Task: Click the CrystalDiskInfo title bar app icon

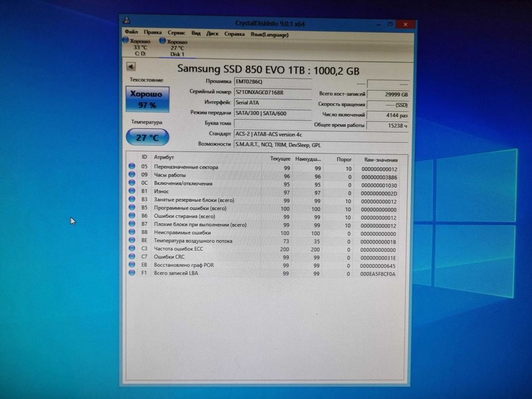Action: click(x=127, y=20)
